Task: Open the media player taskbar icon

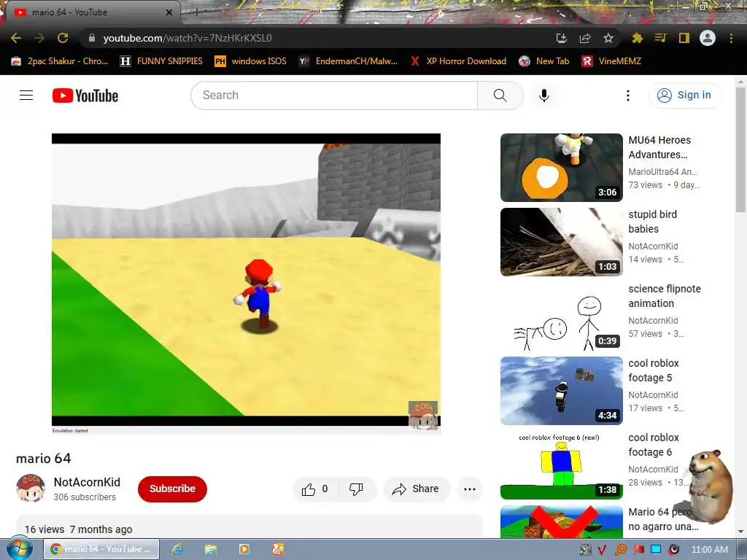Action: click(x=244, y=549)
